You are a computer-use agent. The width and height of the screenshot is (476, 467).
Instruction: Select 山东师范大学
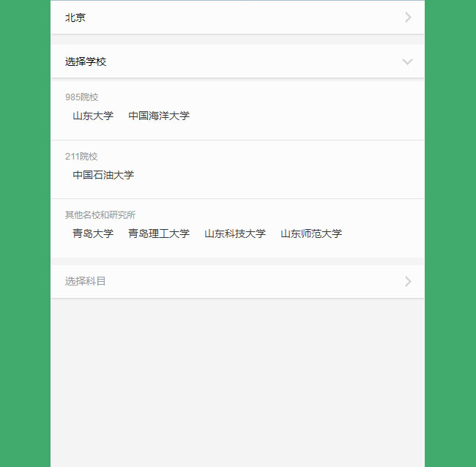(311, 233)
